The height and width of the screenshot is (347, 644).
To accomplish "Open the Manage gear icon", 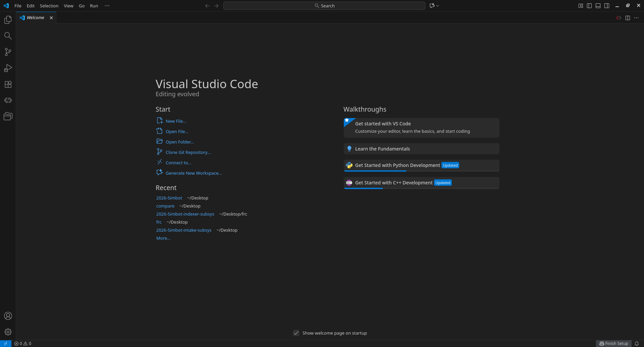I will (x=8, y=332).
